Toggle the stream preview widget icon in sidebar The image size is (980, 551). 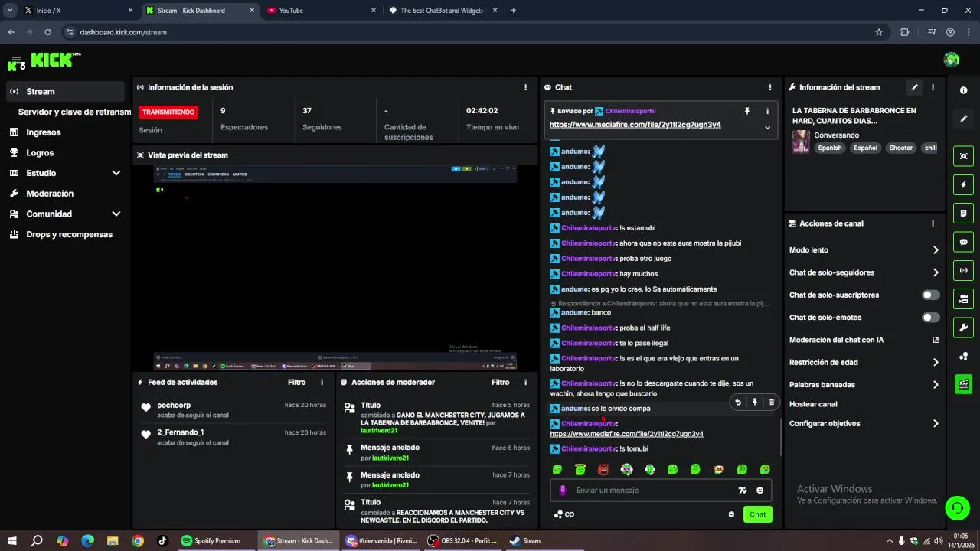pyautogui.click(x=963, y=156)
